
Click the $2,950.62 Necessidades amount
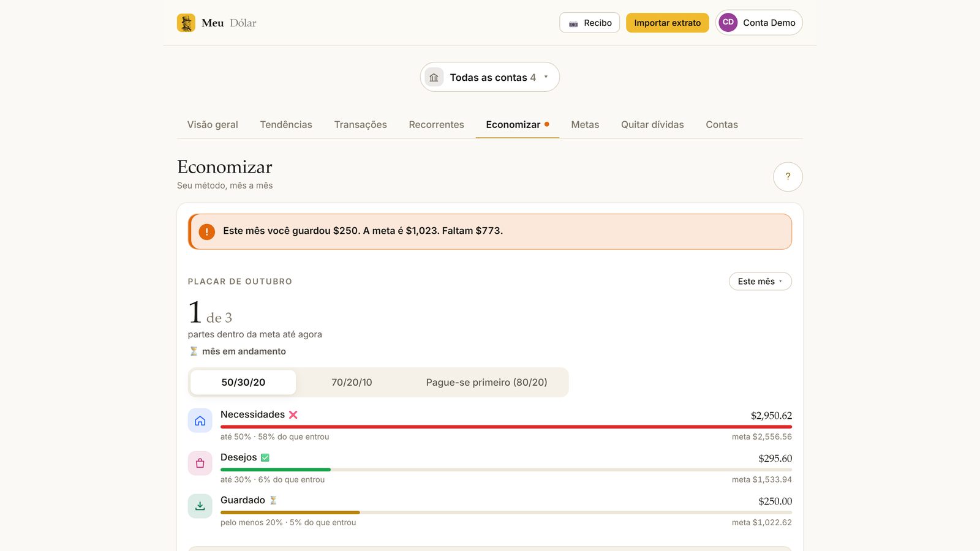pyautogui.click(x=771, y=416)
